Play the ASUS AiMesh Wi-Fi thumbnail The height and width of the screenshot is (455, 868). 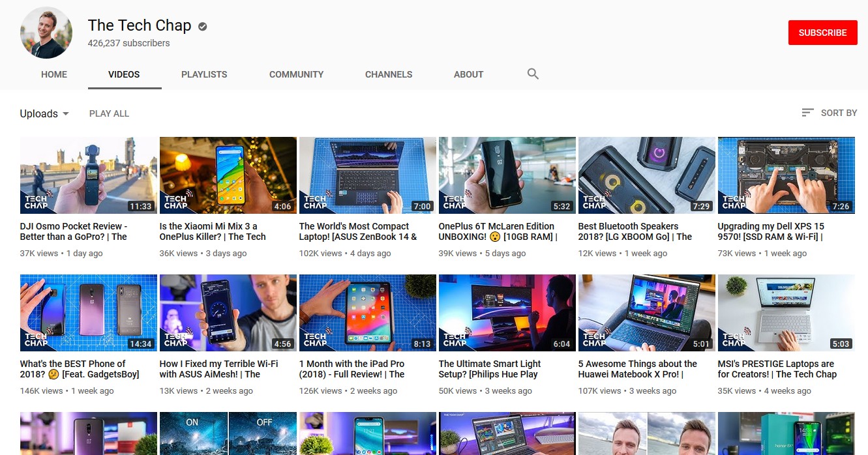(x=228, y=313)
